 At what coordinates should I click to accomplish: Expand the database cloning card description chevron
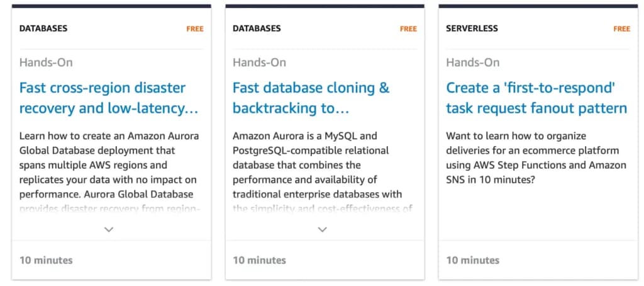click(x=323, y=229)
